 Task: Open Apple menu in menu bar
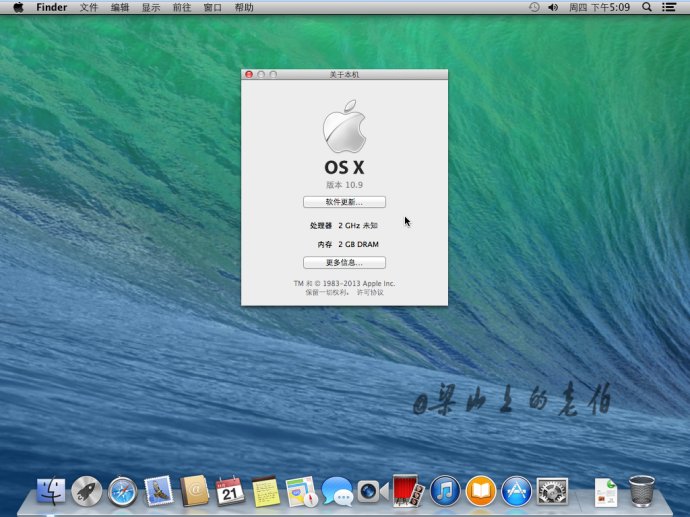(18, 7)
